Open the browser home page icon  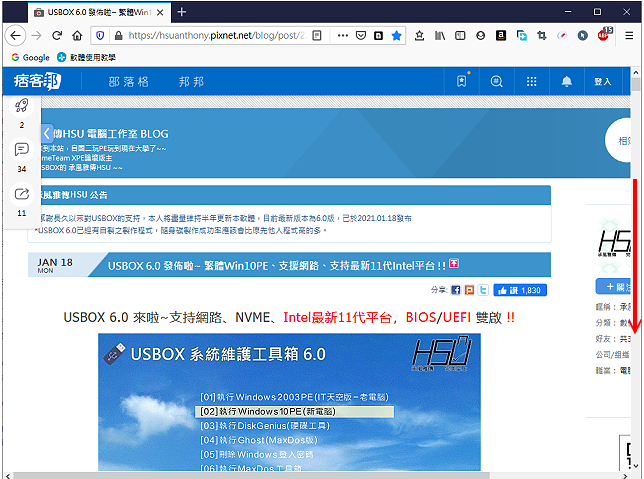[x=77, y=36]
